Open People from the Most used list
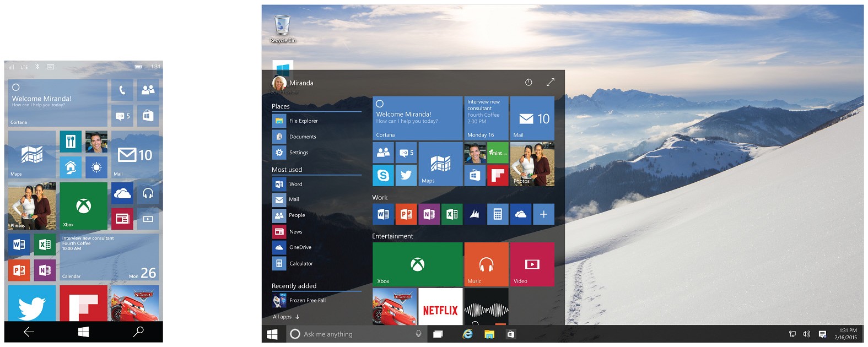 click(316, 215)
